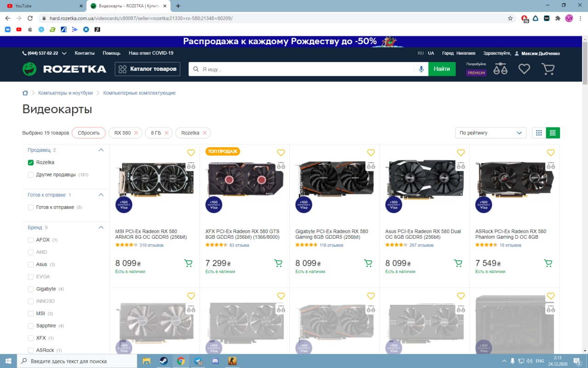Check the XFX brand checkbox

click(x=31, y=338)
